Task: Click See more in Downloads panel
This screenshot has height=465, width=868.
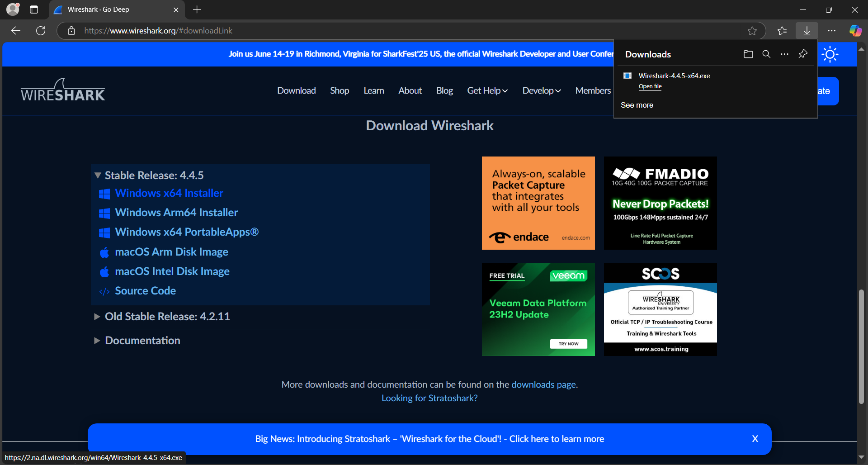Action: tap(637, 105)
